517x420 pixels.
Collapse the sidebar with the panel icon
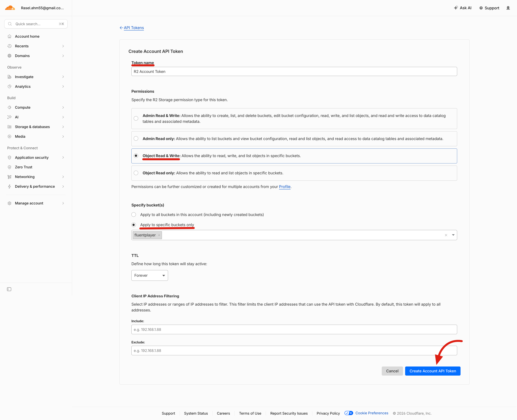pyautogui.click(x=9, y=289)
